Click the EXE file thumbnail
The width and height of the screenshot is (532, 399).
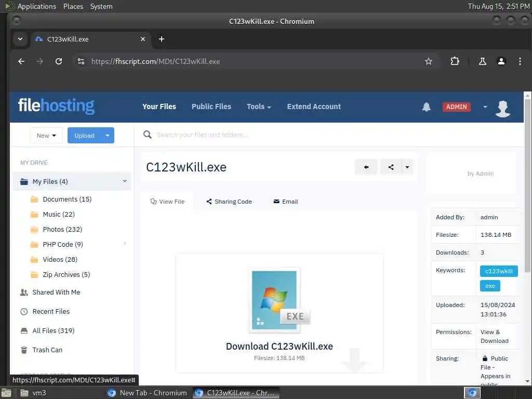(280, 300)
